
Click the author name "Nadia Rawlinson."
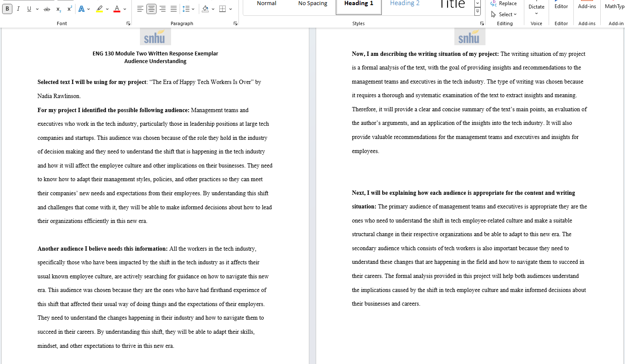click(x=59, y=96)
